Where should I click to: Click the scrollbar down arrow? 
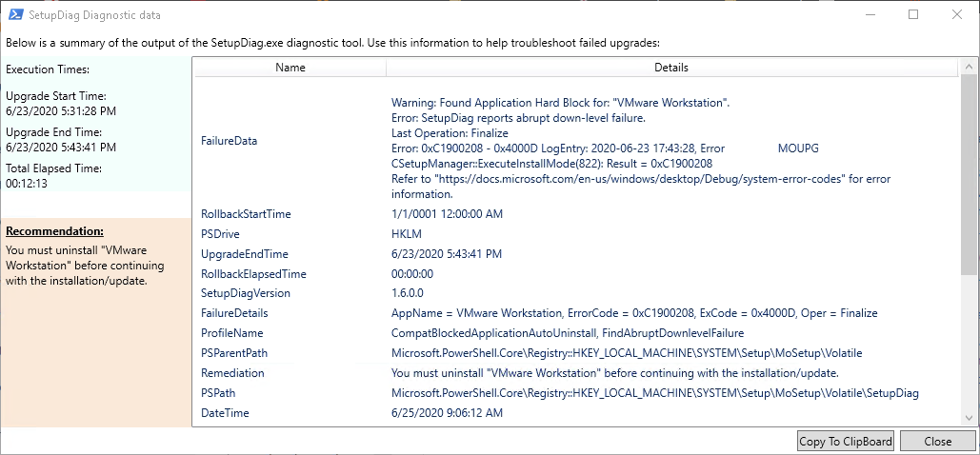970,418
